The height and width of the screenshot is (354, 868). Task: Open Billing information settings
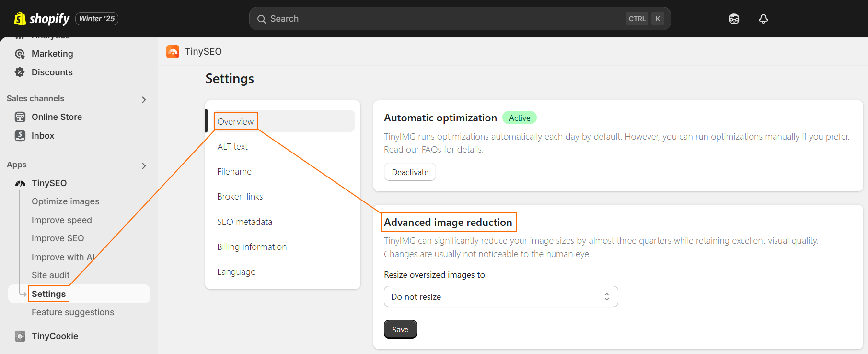252,247
